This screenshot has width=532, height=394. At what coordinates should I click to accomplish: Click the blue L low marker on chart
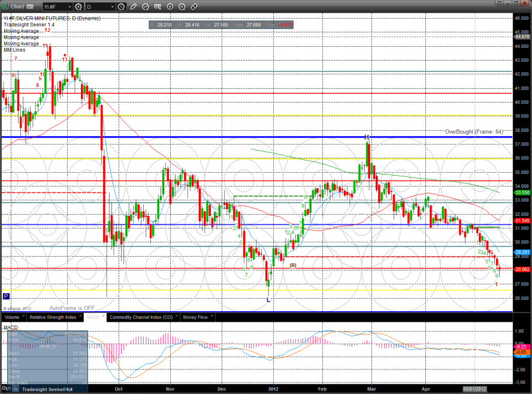point(268,300)
